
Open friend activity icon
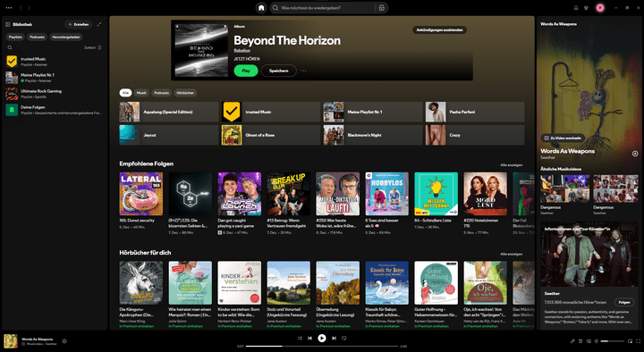tap(586, 8)
